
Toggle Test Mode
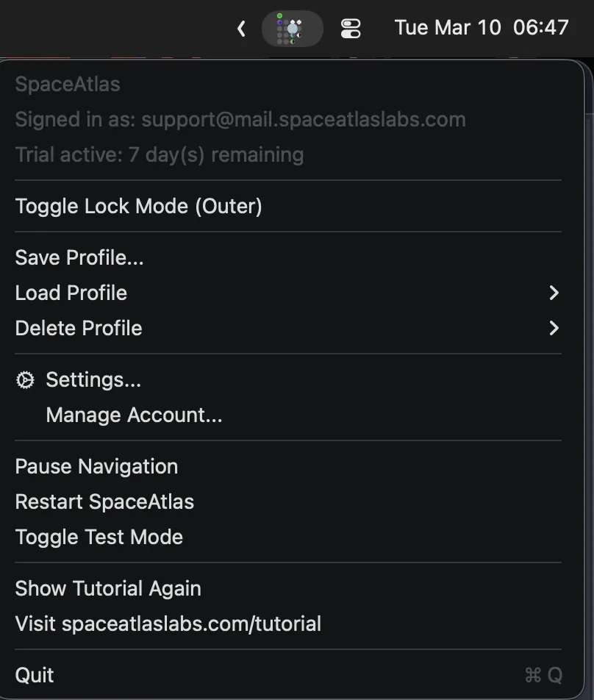tap(99, 537)
